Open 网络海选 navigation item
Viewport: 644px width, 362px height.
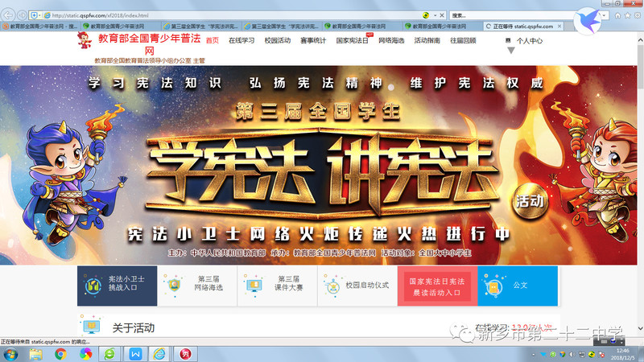(x=391, y=40)
